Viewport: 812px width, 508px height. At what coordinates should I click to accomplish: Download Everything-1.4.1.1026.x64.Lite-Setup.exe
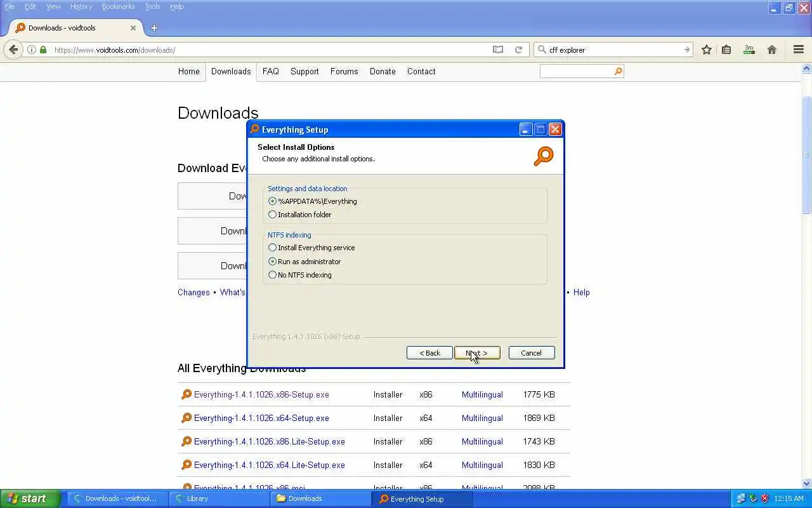(270, 465)
